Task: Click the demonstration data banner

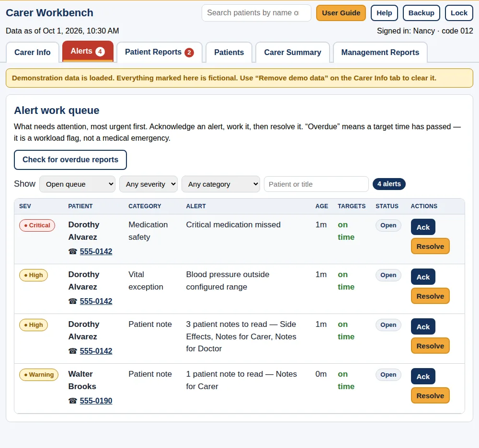Action: (x=239, y=78)
